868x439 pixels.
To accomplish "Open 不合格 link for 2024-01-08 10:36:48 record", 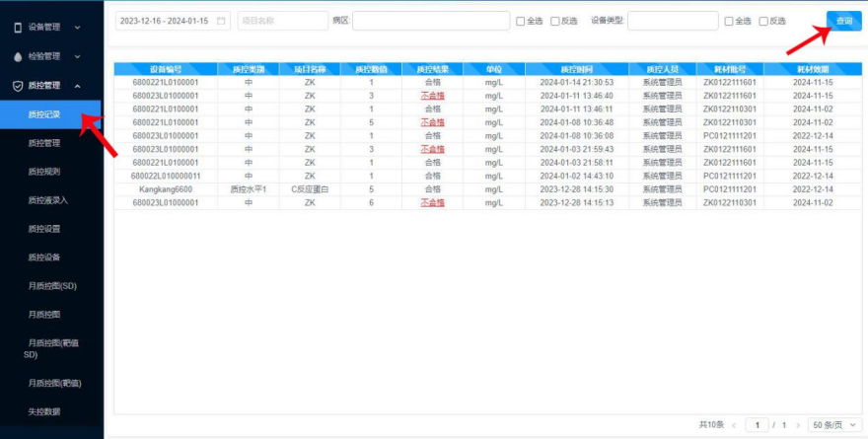I will pos(432,122).
